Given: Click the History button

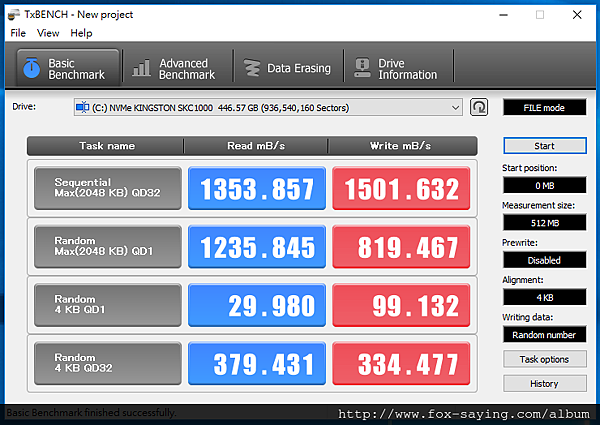Looking at the screenshot, I should point(545,383).
